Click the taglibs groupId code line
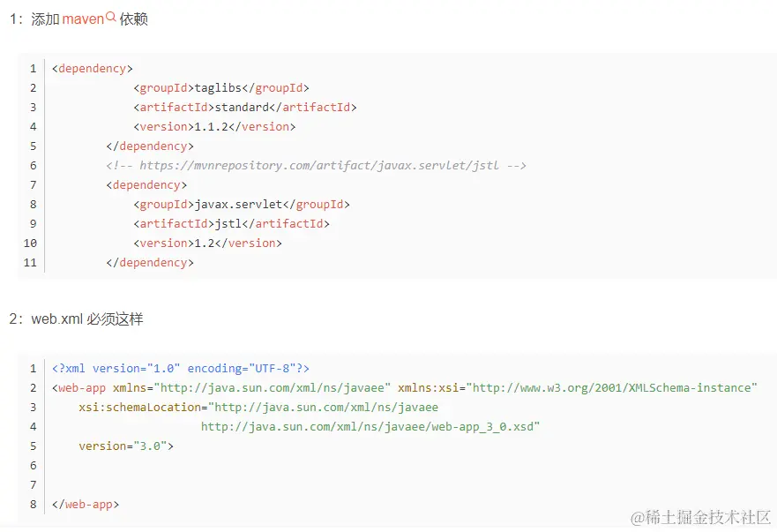 [221, 88]
